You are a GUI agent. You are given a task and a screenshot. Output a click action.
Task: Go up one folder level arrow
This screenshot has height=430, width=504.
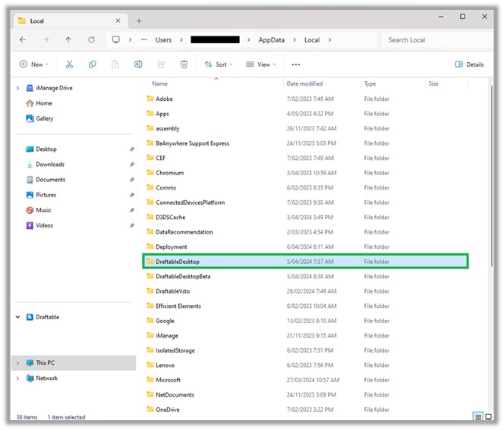coord(68,40)
